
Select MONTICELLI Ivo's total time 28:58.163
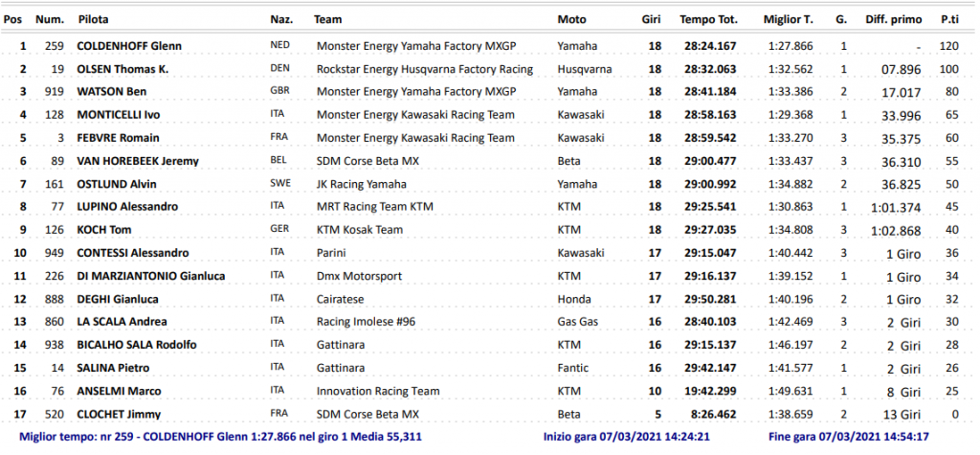tap(708, 115)
